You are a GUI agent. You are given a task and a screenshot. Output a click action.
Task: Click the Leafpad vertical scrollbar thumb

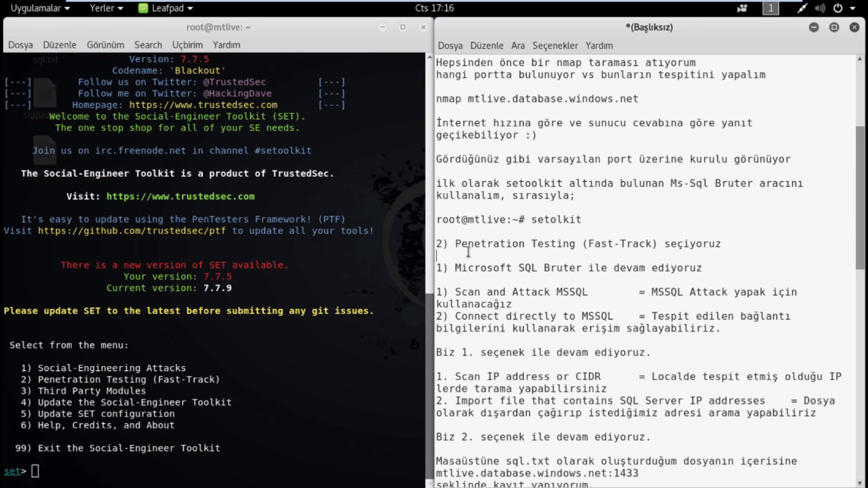coord(860,198)
